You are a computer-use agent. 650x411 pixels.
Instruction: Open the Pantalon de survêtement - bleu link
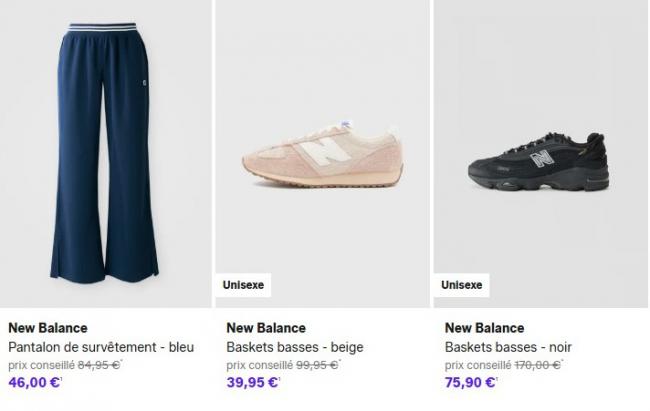[x=101, y=347]
